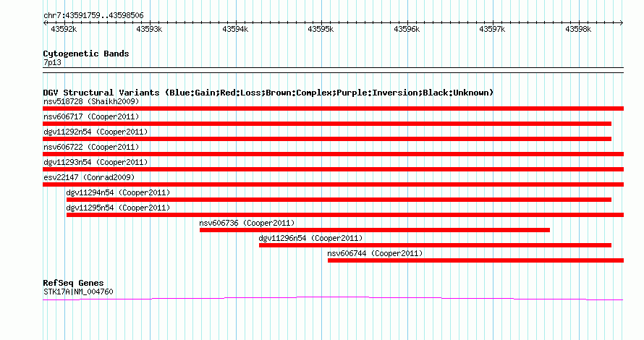Click the 43594k ruler tick label

[x=235, y=29]
